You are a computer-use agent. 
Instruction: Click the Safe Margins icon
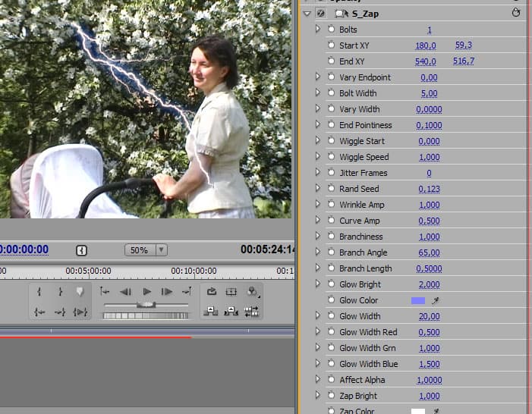click(x=231, y=292)
